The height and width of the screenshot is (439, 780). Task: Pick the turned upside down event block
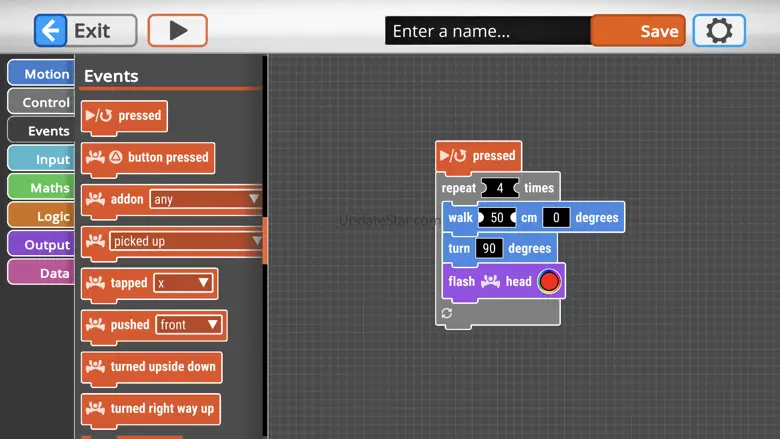tap(151, 367)
